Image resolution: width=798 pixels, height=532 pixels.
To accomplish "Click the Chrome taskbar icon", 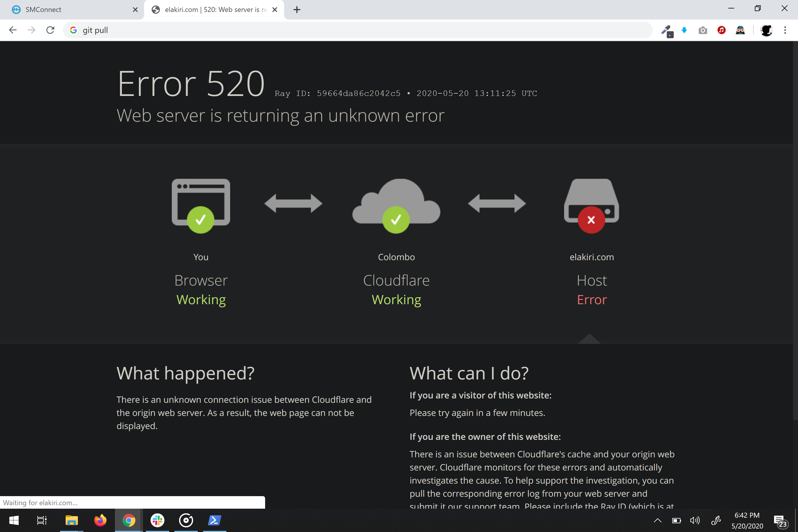I will (x=129, y=520).
